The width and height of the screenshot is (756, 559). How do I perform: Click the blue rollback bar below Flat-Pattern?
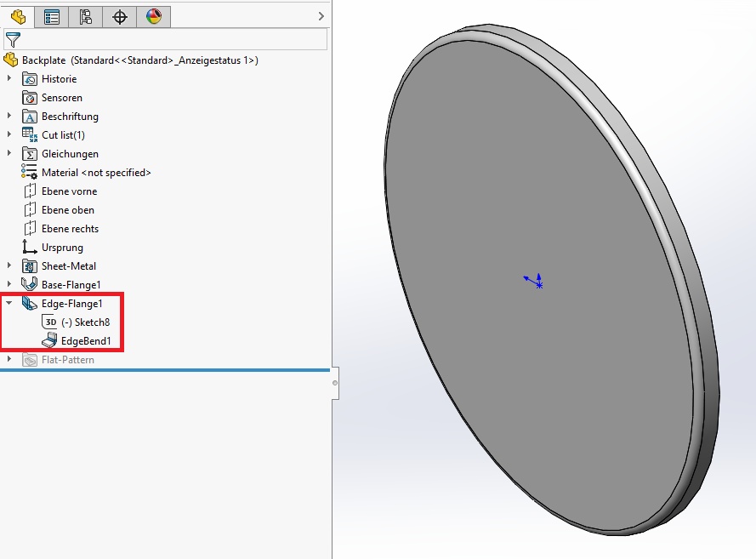point(165,370)
